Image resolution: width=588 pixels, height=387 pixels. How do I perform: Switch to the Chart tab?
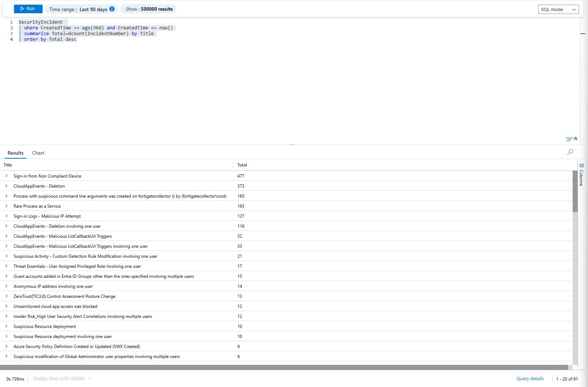pyautogui.click(x=38, y=153)
